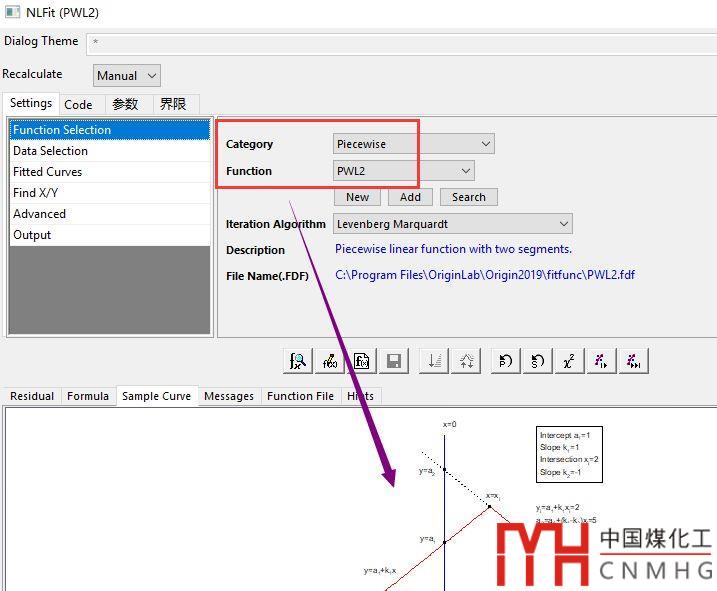Switch to the Code tab
The height and width of the screenshot is (591, 717).
78,105
